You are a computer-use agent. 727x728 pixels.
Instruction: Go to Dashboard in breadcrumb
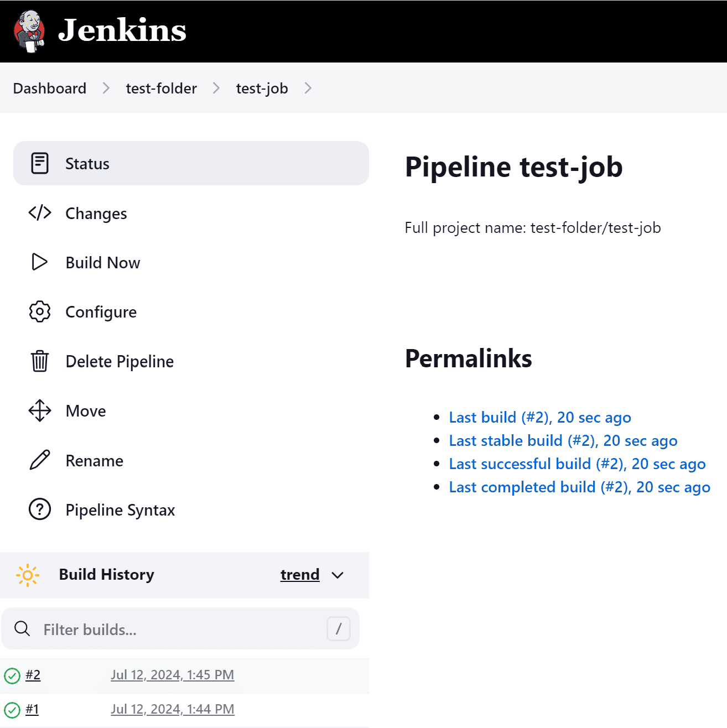(x=50, y=89)
